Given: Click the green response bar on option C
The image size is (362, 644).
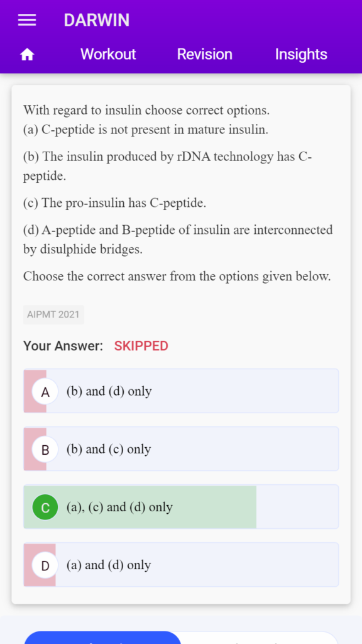Looking at the screenshot, I should [140, 508].
